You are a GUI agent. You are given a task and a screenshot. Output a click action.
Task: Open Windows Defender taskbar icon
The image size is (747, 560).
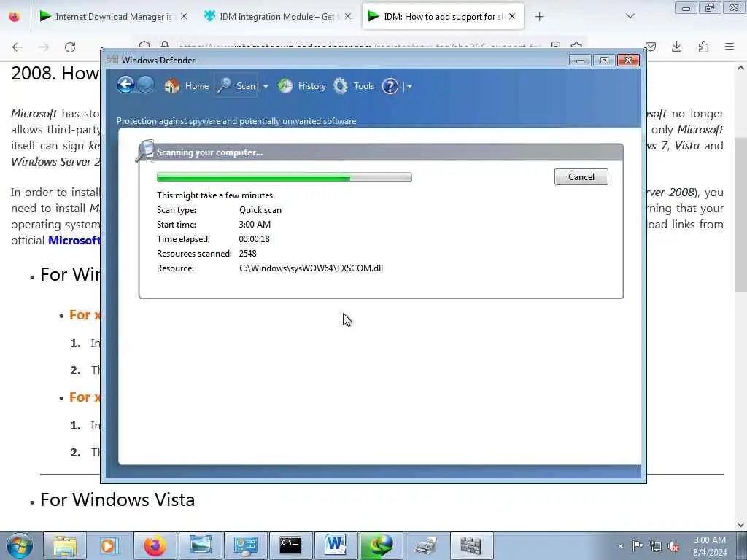tap(471, 545)
